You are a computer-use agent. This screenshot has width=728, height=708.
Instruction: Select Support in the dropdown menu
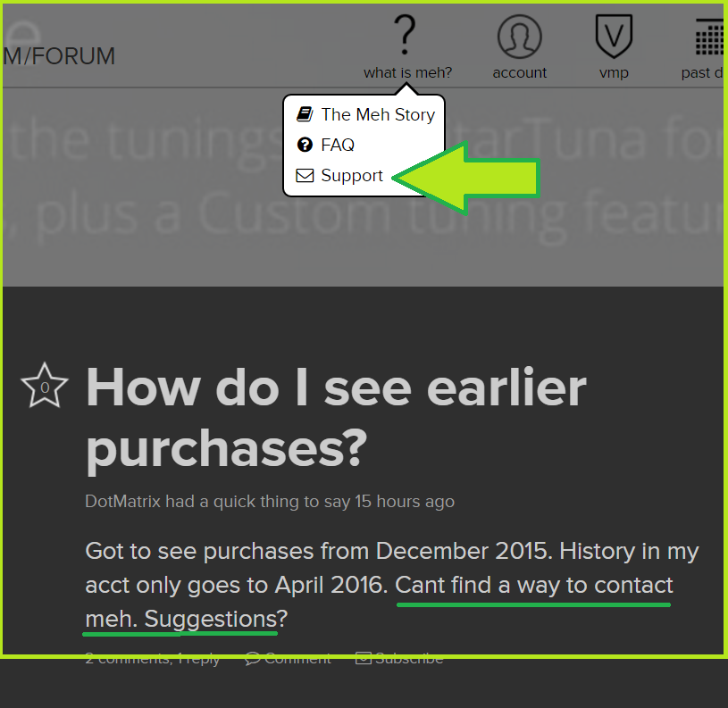click(x=352, y=175)
